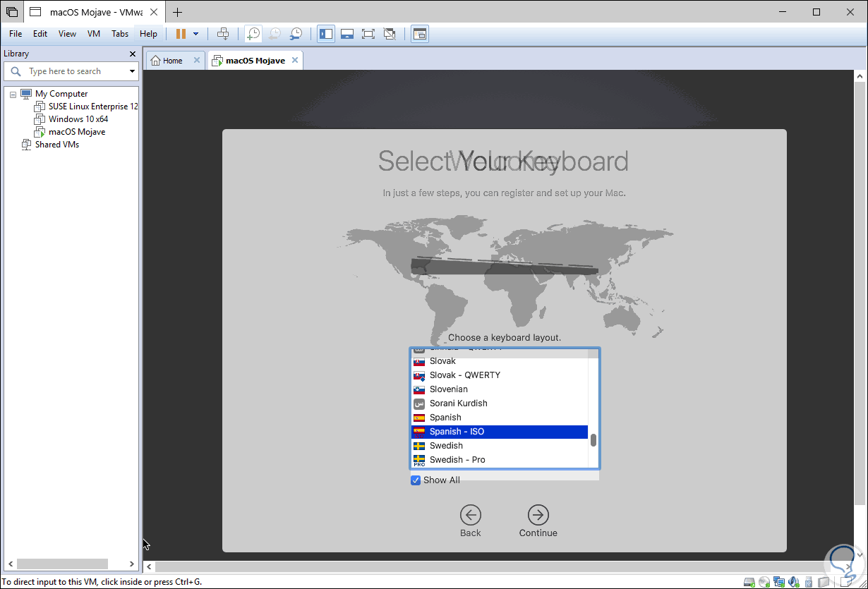
Task: Click the network adapter status icon
Action: pos(778,582)
